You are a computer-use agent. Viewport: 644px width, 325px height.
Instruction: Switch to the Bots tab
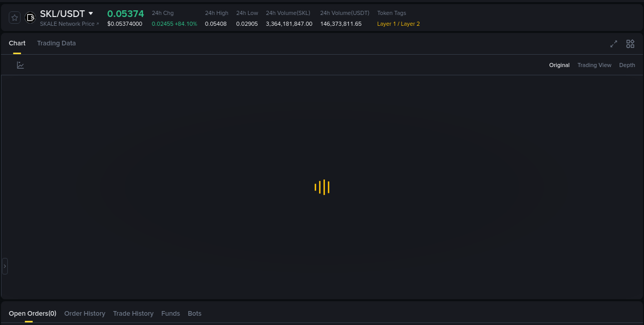[x=194, y=313]
